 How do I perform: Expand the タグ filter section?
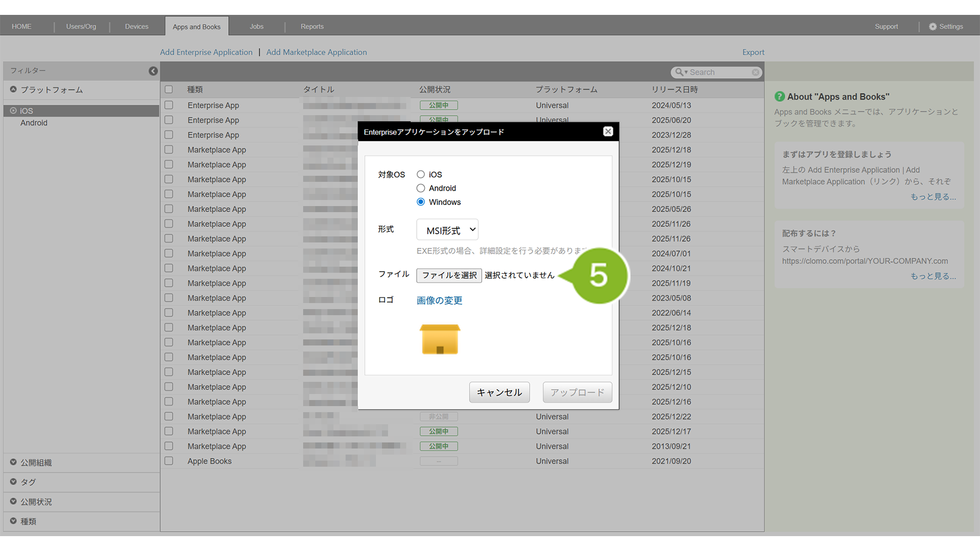13,482
